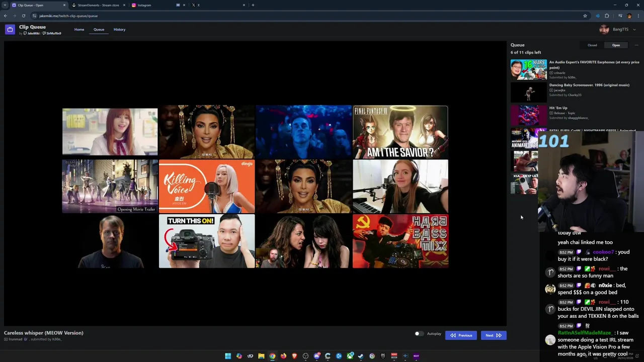Open the SirMuffin9 author link
This screenshot has height=362, width=644.
52,33
